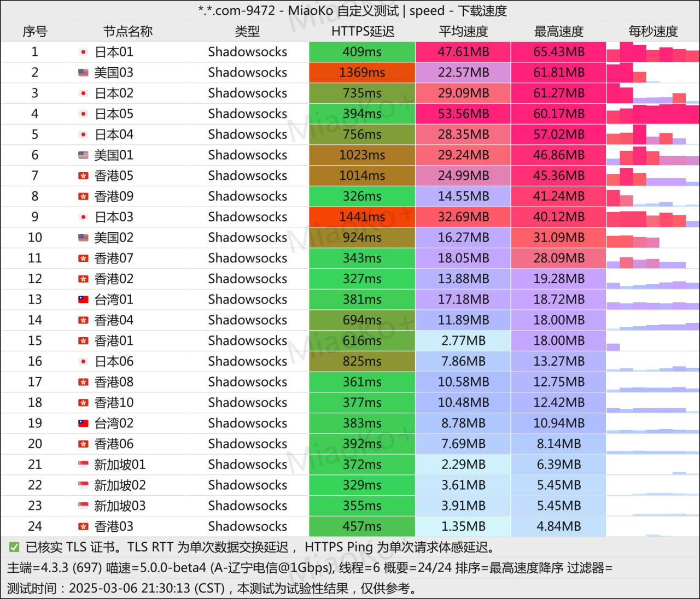Click the 53.56MB average speed cell
The image size is (700, 599).
[x=463, y=114]
